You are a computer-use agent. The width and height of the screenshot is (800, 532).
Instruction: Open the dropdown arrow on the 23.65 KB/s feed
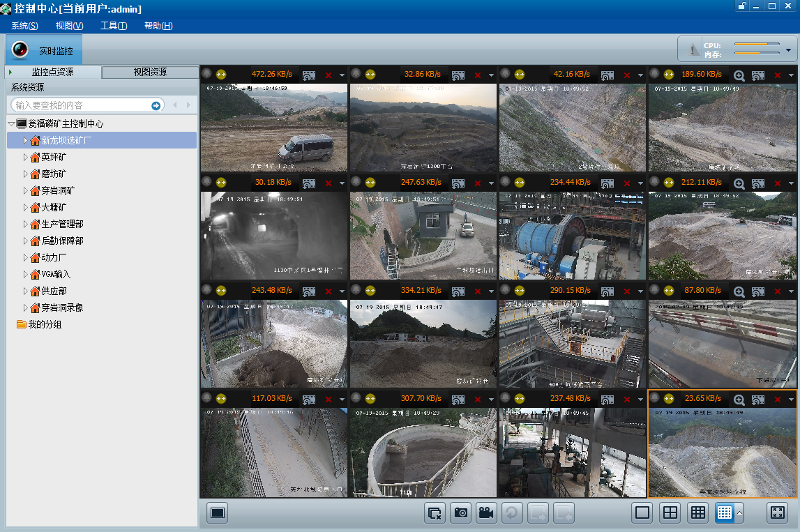click(x=792, y=400)
